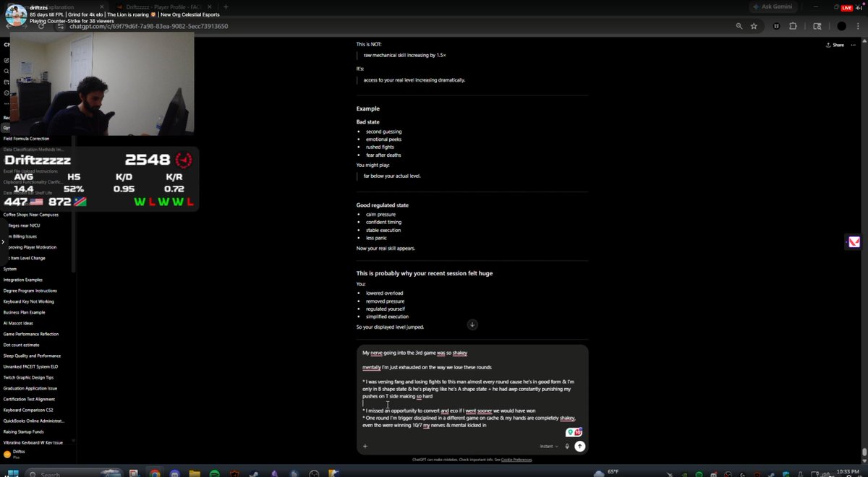Open Steam from the taskbar

pos(254,473)
